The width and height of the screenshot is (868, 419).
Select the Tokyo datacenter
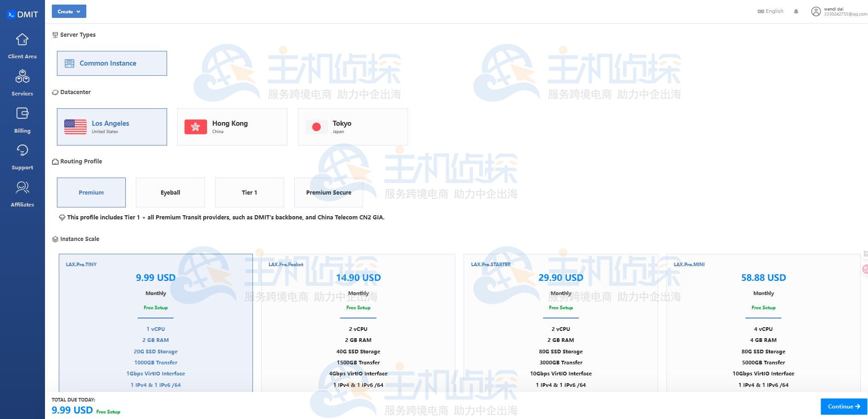(353, 127)
